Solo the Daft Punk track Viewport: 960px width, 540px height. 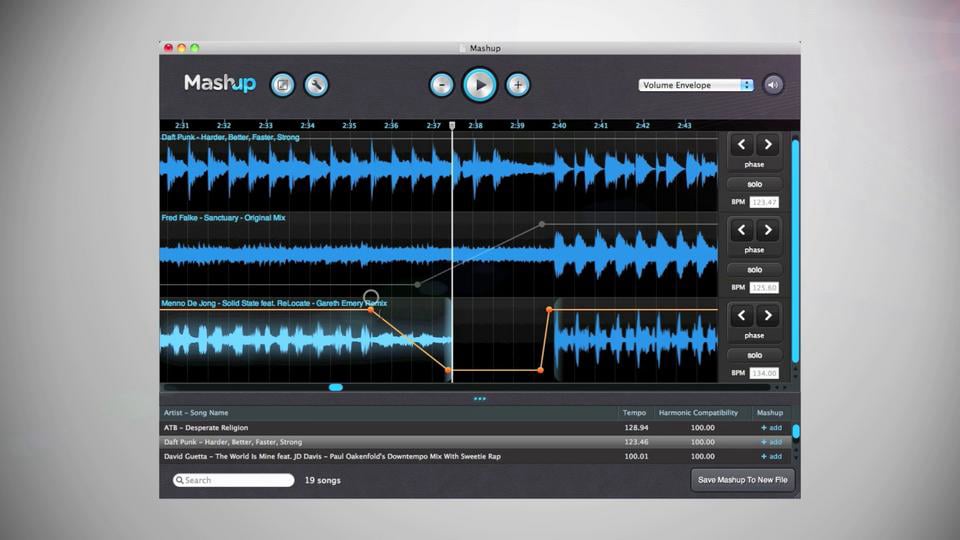pos(754,184)
